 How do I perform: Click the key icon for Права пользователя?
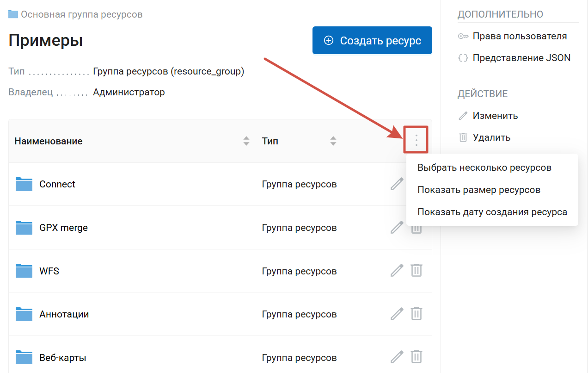pyautogui.click(x=463, y=37)
